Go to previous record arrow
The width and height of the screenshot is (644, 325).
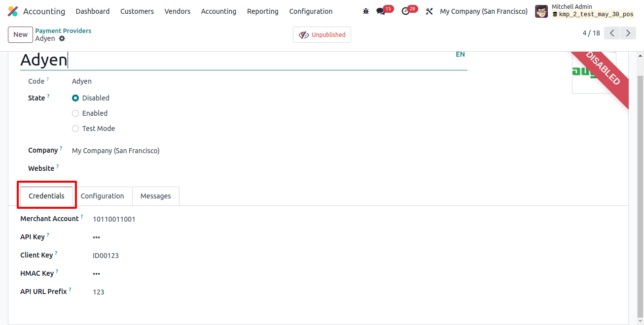pos(612,33)
